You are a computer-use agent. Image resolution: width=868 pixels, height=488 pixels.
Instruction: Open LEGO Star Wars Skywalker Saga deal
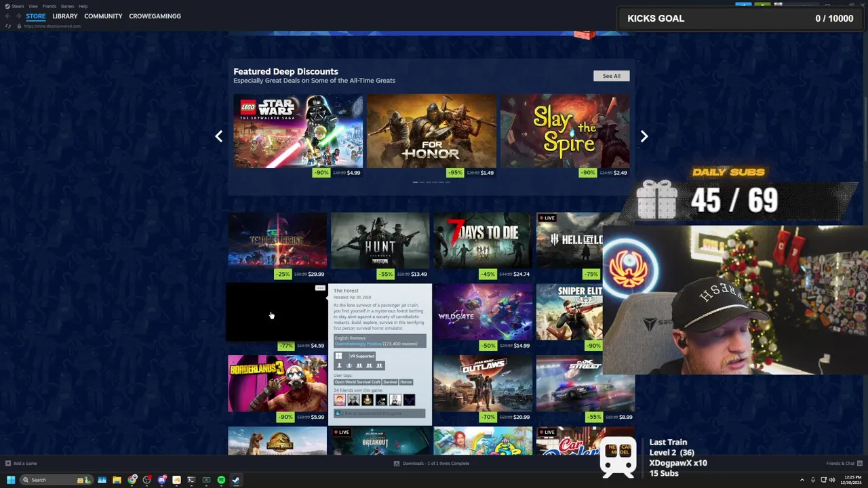298,131
